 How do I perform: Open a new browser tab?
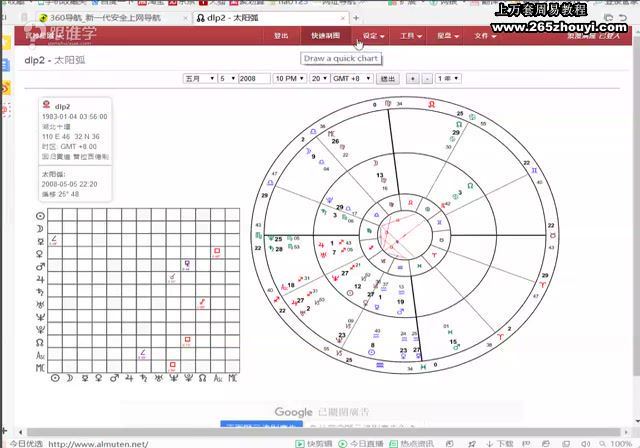click(x=356, y=18)
